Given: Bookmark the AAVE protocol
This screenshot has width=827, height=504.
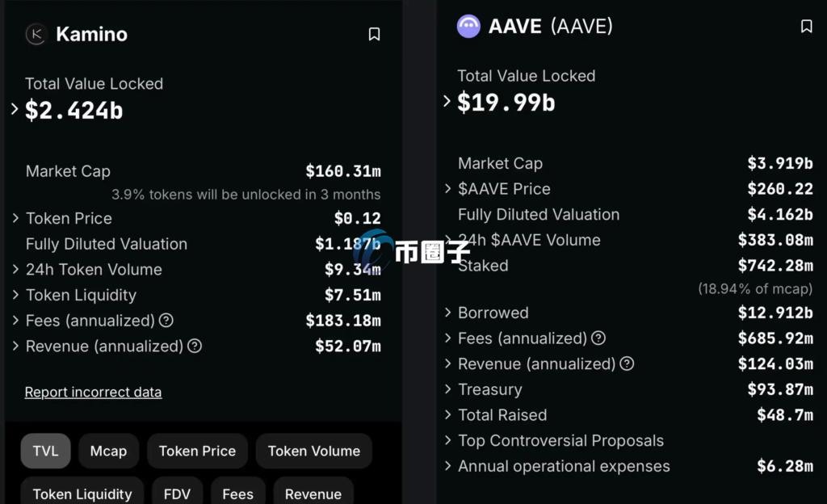Looking at the screenshot, I should [x=807, y=27].
